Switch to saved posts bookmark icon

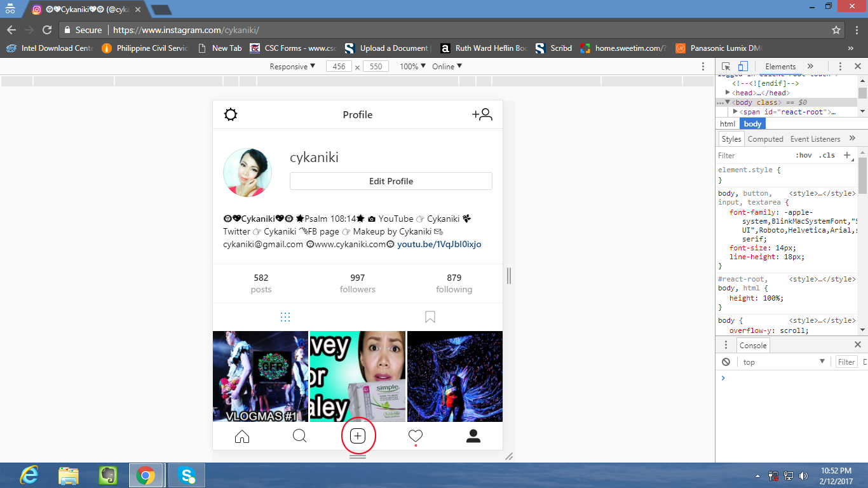(430, 316)
